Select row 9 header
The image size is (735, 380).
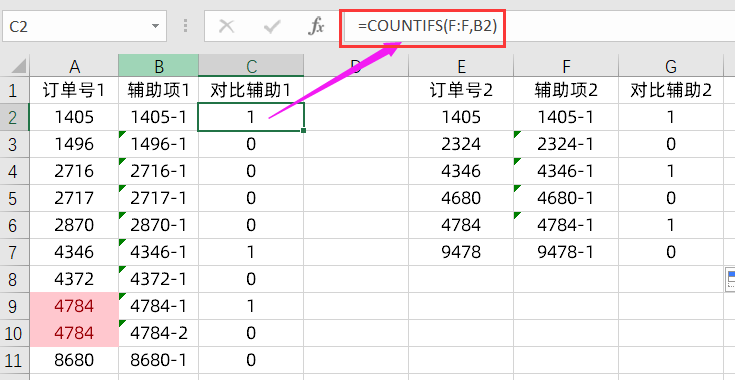tap(14, 306)
